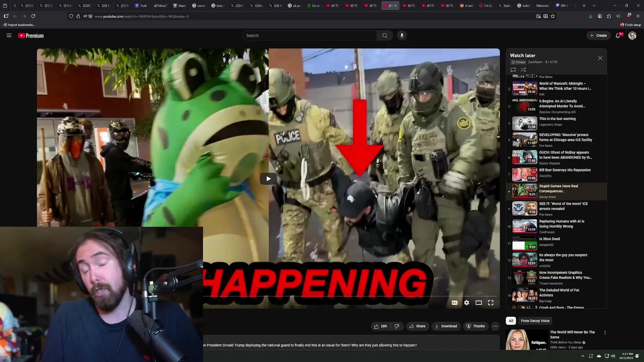Go to YouTube Premium home logo
Screen dimensions: 644x362
click(31, 36)
